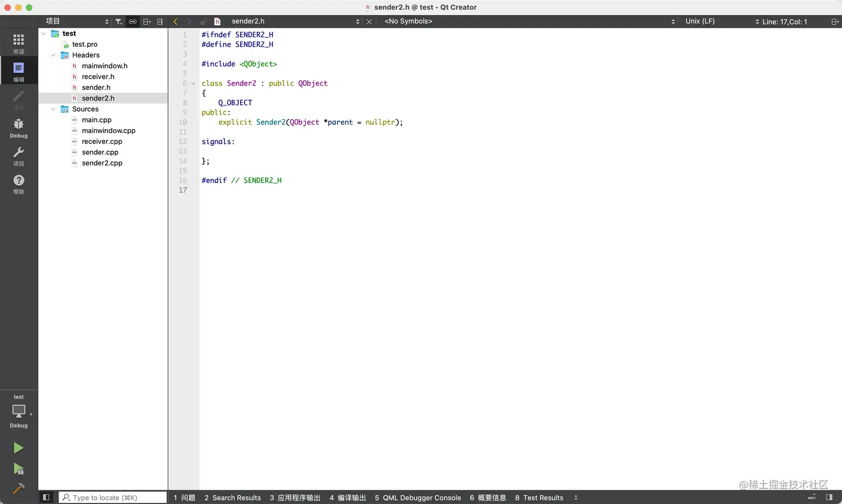
Task: Click the #include <QObject> line
Action: [239, 64]
